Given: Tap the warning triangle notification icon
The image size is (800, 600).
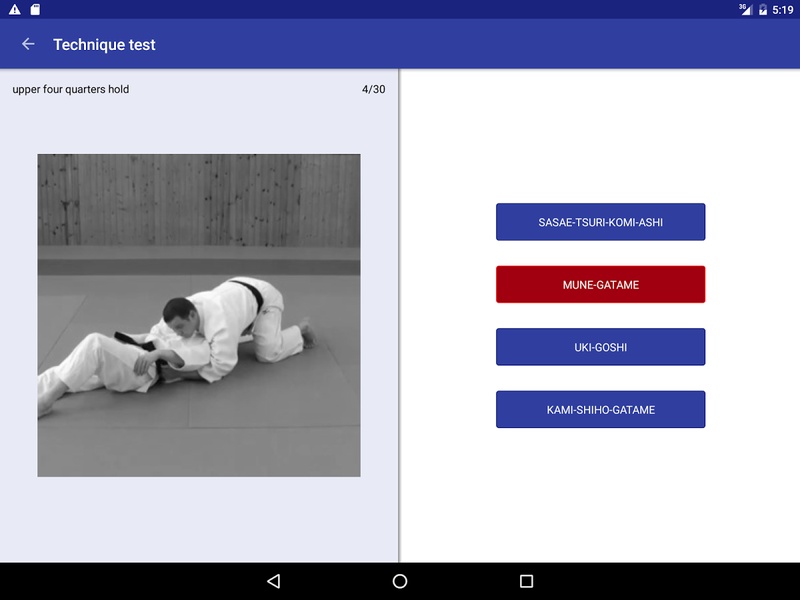Looking at the screenshot, I should tap(15, 9).
